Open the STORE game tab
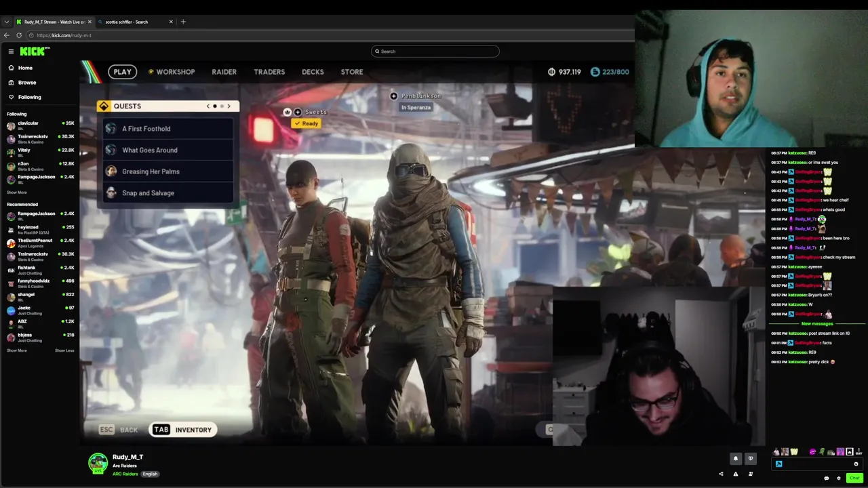868x488 pixels. tap(351, 72)
